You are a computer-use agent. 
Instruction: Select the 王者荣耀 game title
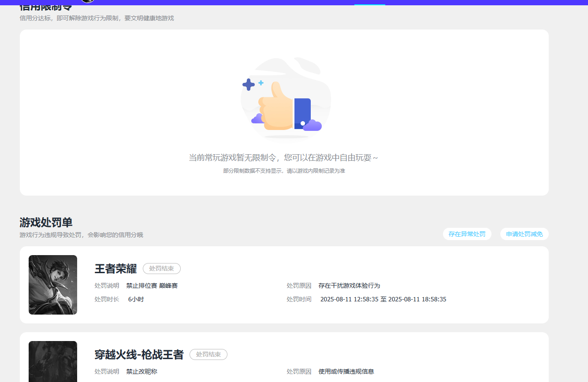point(115,268)
